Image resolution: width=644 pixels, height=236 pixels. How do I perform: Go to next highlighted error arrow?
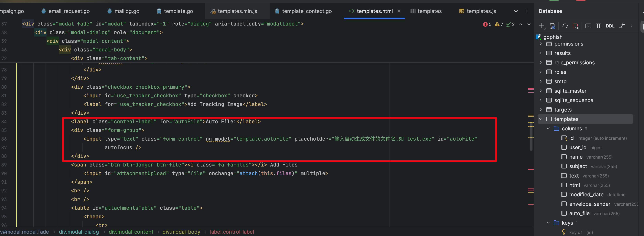[529, 24]
